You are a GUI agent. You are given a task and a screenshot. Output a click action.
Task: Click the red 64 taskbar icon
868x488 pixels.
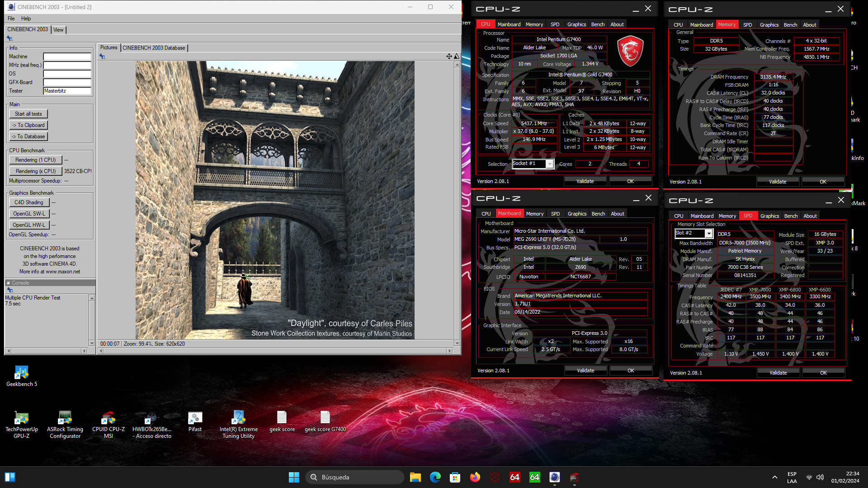[515, 477]
